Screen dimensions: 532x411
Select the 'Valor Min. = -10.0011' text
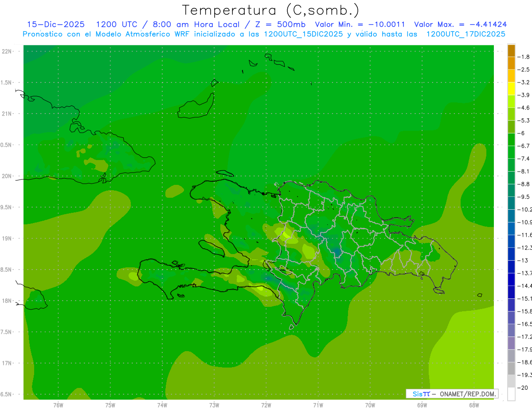point(360,24)
